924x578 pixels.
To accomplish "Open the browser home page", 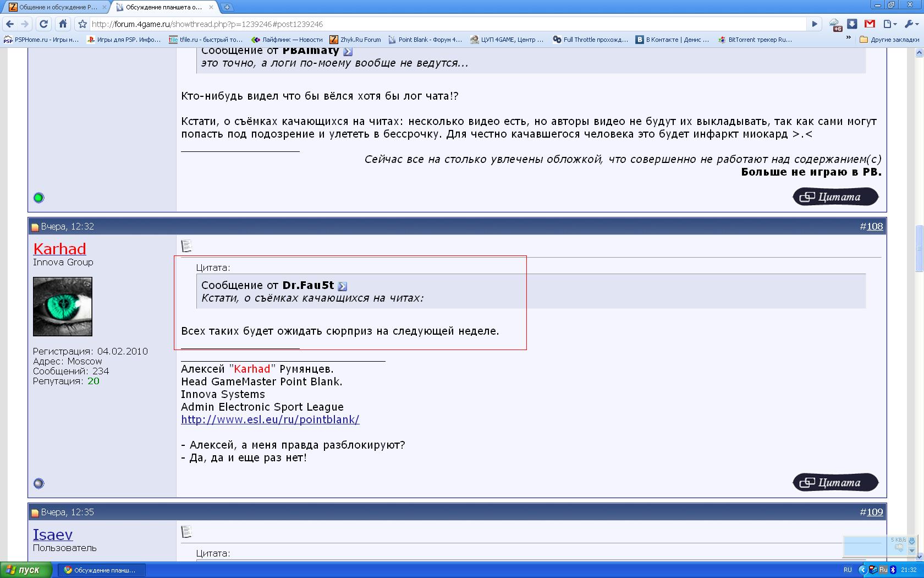I will [63, 24].
